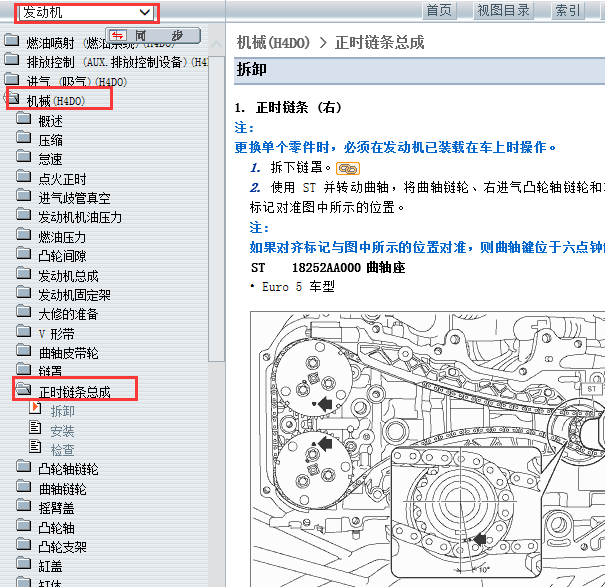Click the folder icon next to 进气歧管真空

(x=24, y=195)
